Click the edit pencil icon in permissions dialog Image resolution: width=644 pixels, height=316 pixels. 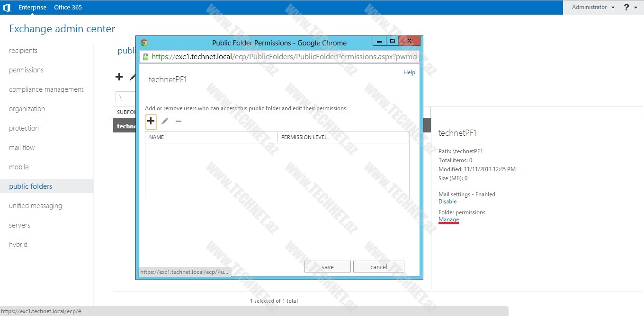pos(165,122)
